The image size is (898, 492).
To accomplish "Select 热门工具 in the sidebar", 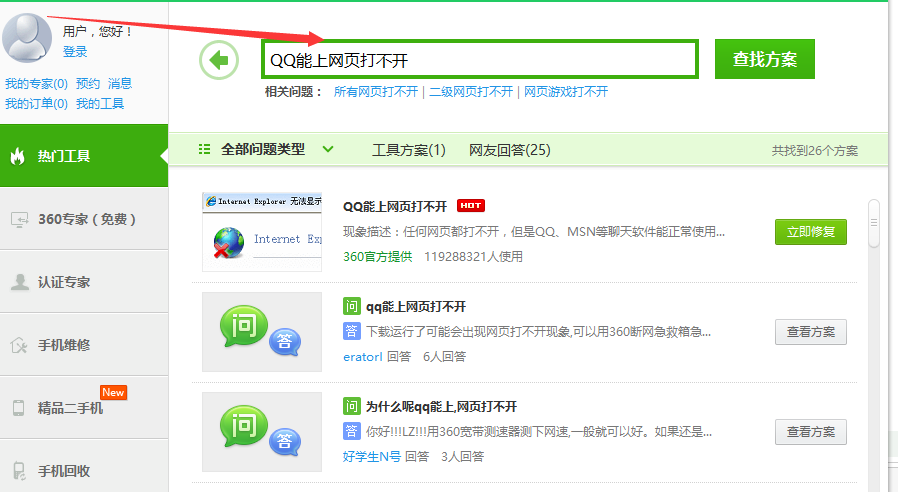I will click(84, 156).
